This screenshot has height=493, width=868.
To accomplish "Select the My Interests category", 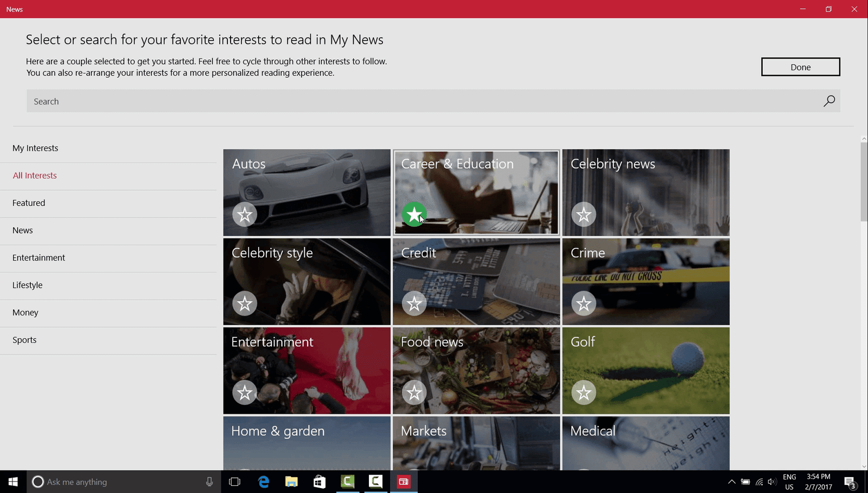I will click(35, 148).
